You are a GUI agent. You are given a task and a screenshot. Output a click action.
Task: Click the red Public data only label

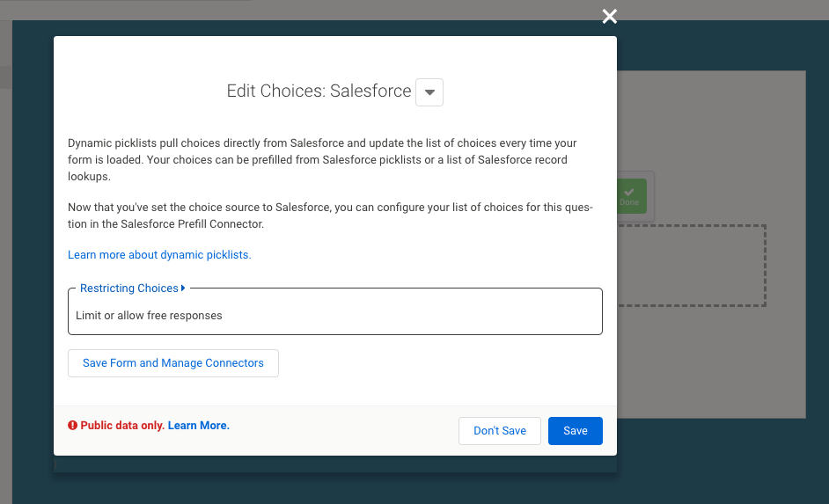[x=122, y=426]
